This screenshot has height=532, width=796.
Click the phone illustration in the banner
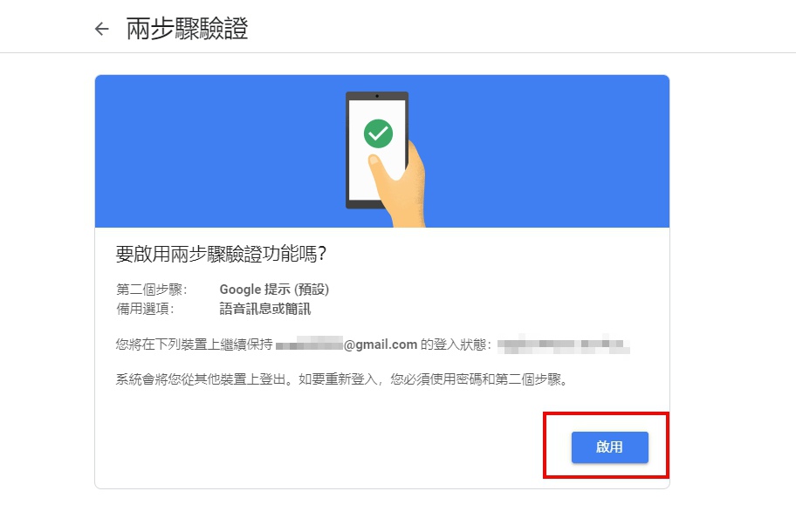pos(377,150)
